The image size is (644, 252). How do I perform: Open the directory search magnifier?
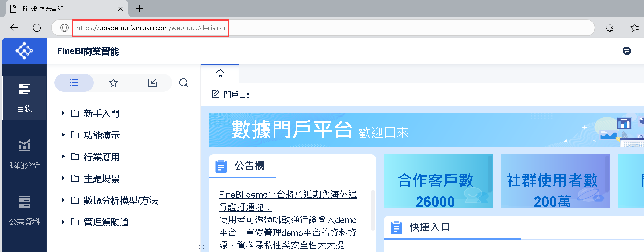pyautogui.click(x=183, y=83)
